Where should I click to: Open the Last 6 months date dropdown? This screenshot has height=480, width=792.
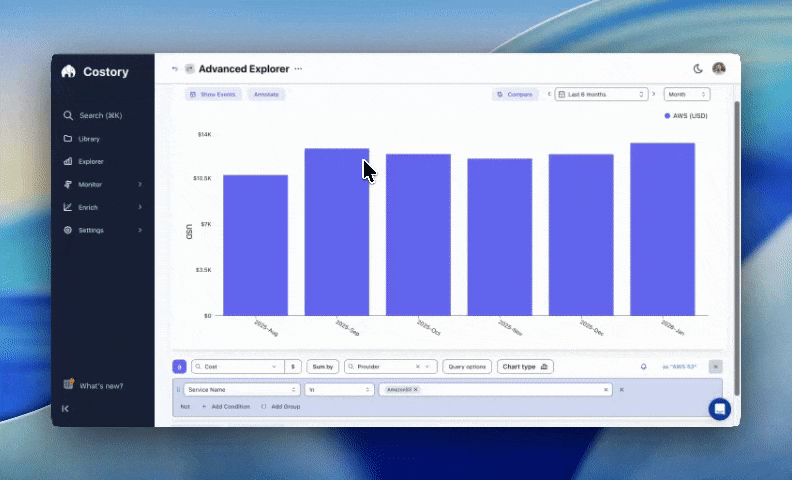click(x=601, y=94)
